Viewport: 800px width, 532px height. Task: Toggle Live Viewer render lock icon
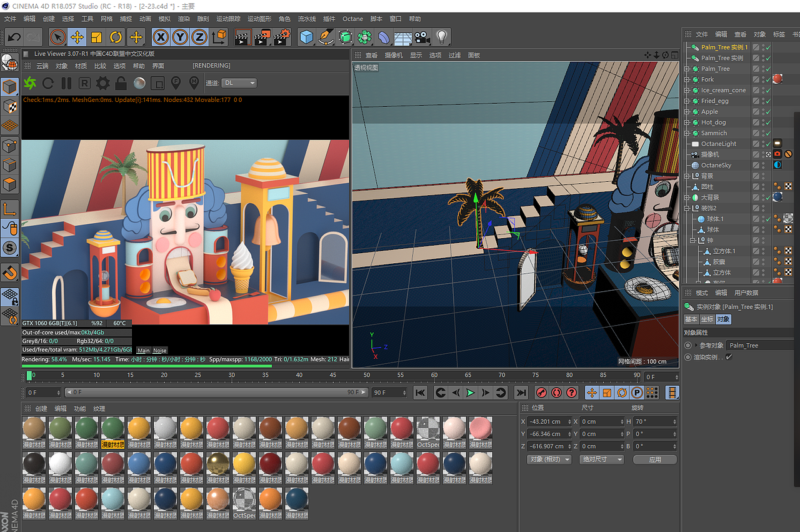121,83
